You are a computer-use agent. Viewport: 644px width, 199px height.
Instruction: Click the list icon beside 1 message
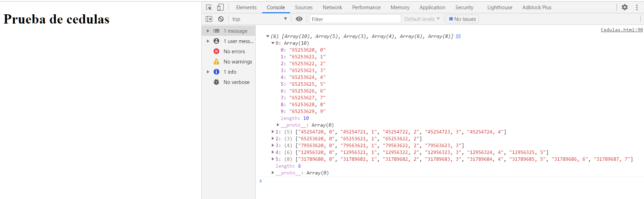click(x=216, y=31)
